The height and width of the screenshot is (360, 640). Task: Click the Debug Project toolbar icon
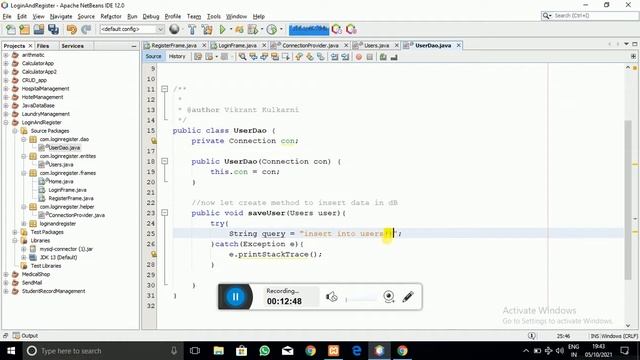(x=239, y=29)
